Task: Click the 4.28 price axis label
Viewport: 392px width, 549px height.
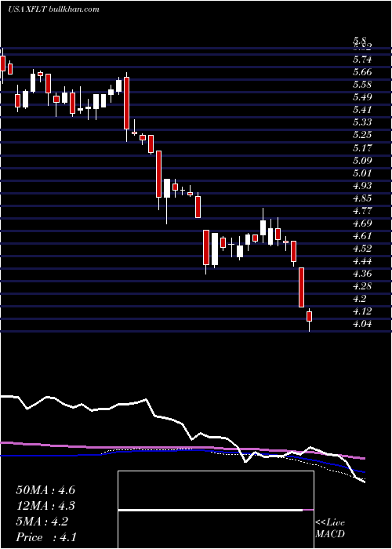Action: point(362,286)
